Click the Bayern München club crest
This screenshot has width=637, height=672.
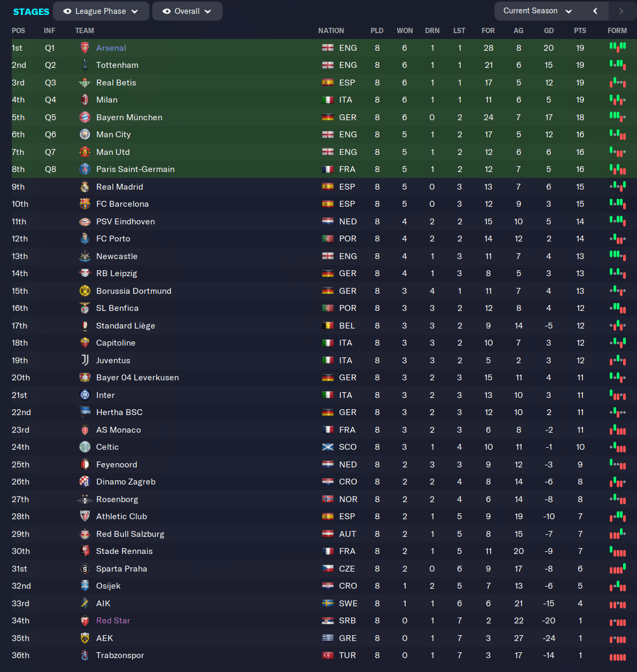(85, 118)
